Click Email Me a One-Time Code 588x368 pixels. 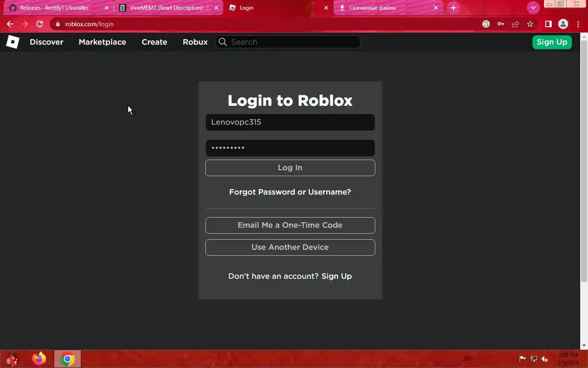click(x=290, y=225)
